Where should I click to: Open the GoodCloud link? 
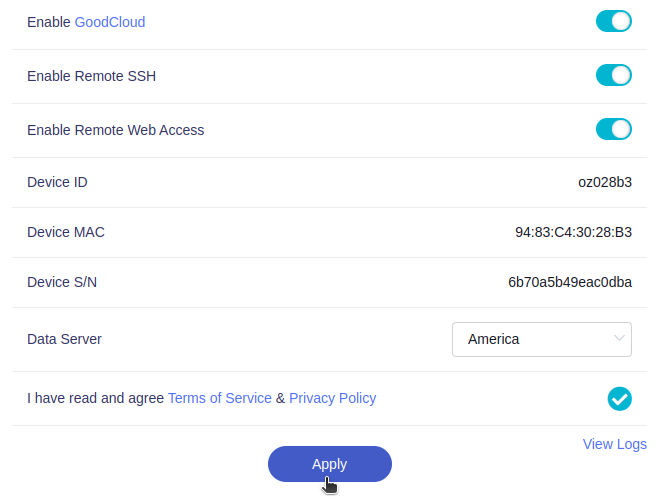[110, 21]
